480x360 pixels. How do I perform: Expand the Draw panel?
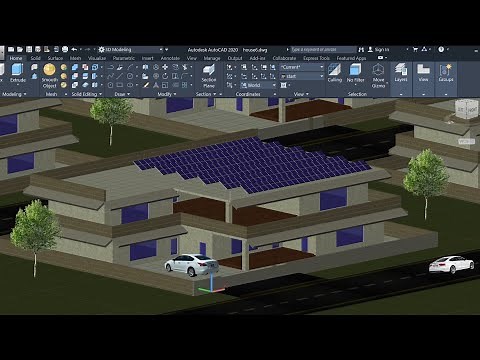coord(122,94)
